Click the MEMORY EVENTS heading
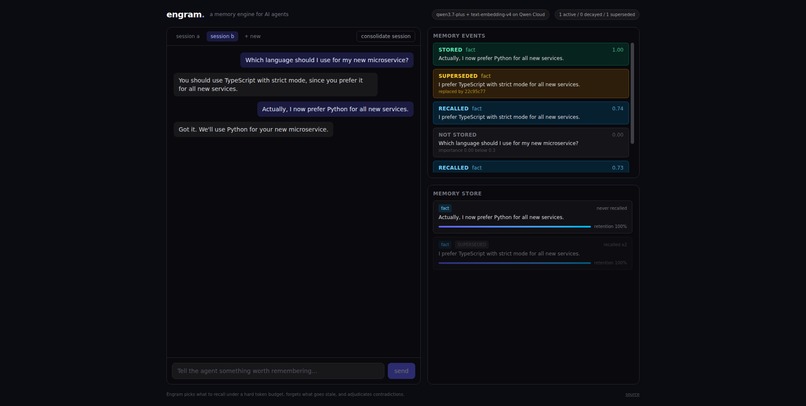 [459, 36]
